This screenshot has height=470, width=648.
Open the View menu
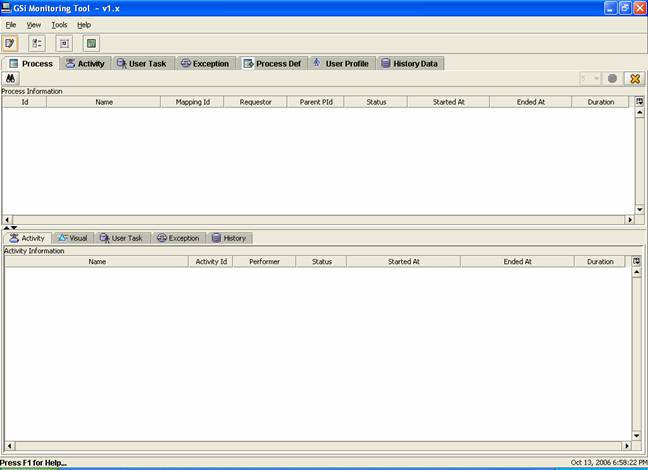(x=34, y=24)
